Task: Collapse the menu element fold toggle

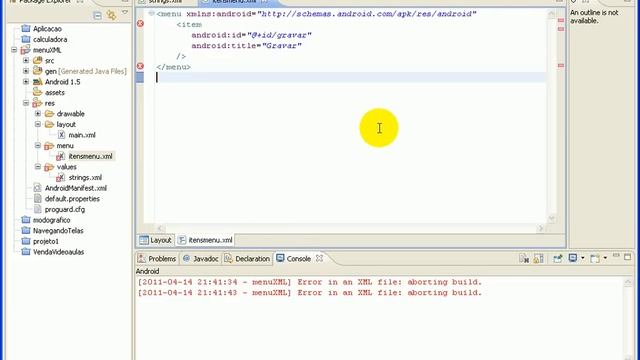Action: pyautogui.click(x=151, y=13)
